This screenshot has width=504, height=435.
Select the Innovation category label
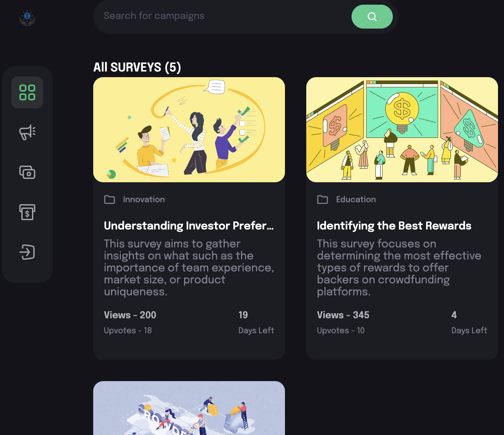point(144,200)
